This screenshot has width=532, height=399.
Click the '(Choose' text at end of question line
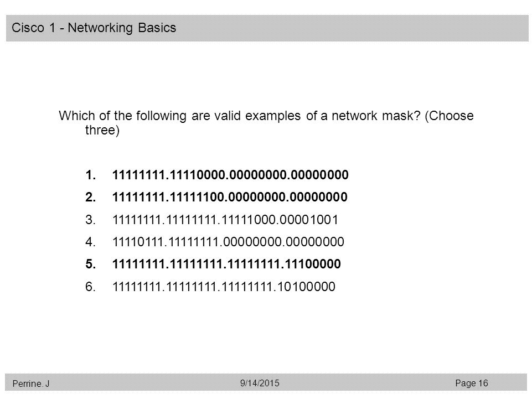(x=449, y=116)
